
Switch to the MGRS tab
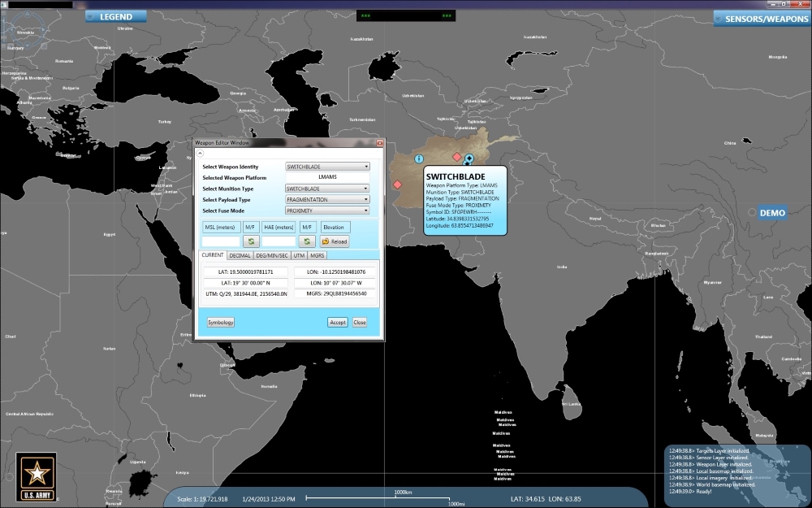pyautogui.click(x=317, y=255)
